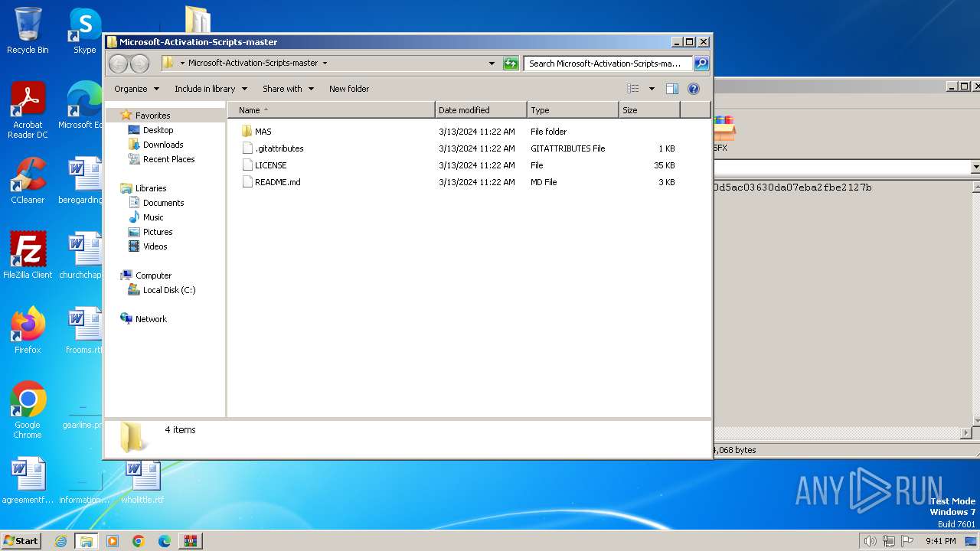Click the New folder button
Screen dimensions: 980x551
pyautogui.click(x=349, y=89)
